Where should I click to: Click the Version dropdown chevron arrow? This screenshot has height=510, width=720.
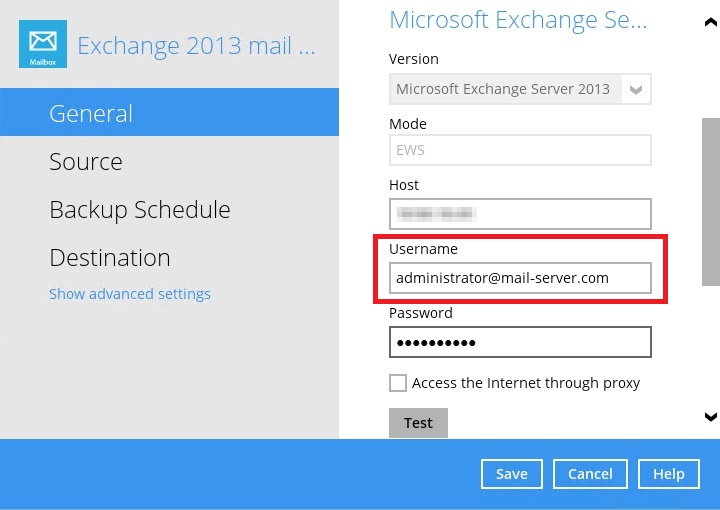tap(636, 90)
